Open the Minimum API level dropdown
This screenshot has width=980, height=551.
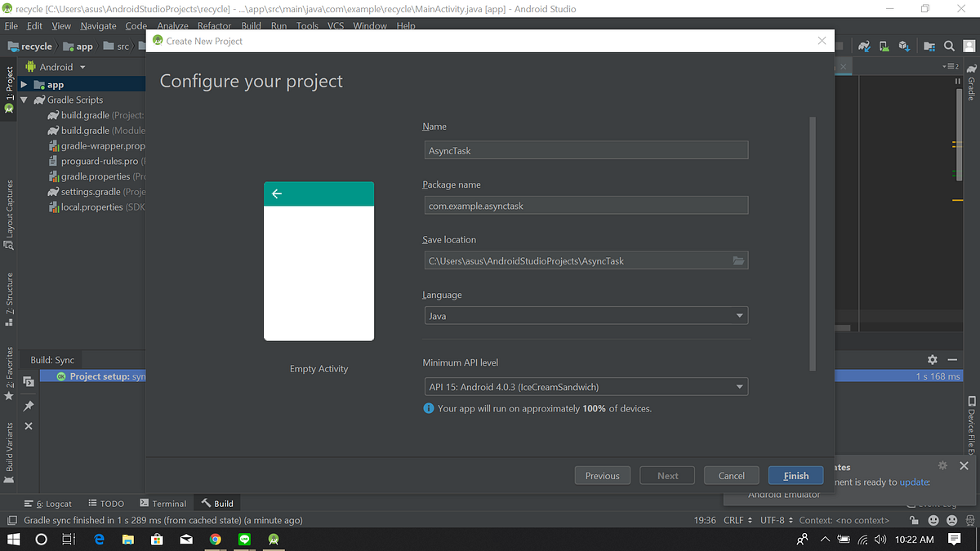coord(586,387)
